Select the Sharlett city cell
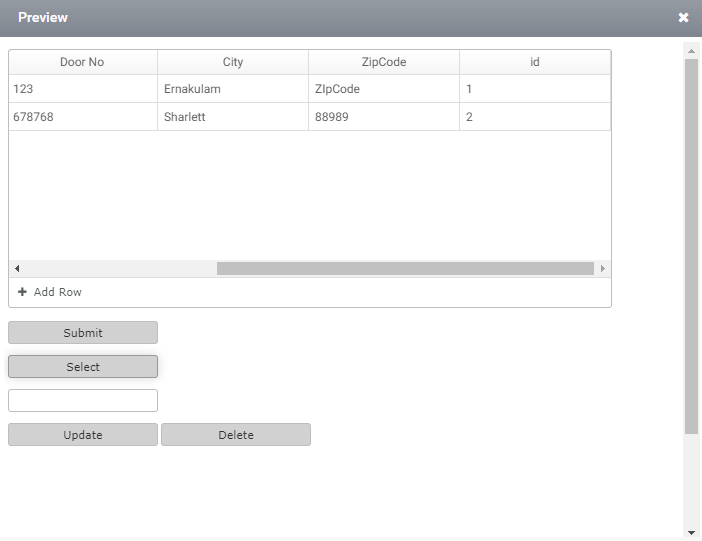The height and width of the screenshot is (541, 702). [233, 117]
